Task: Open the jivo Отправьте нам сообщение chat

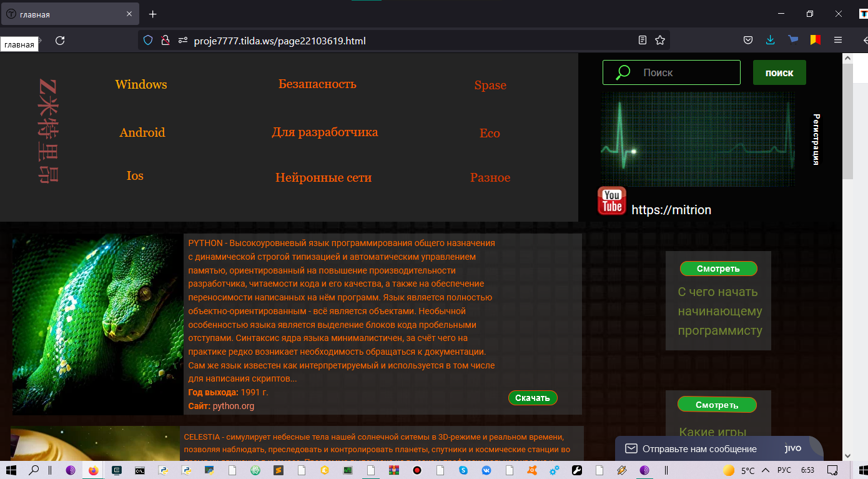Action: [719, 449]
